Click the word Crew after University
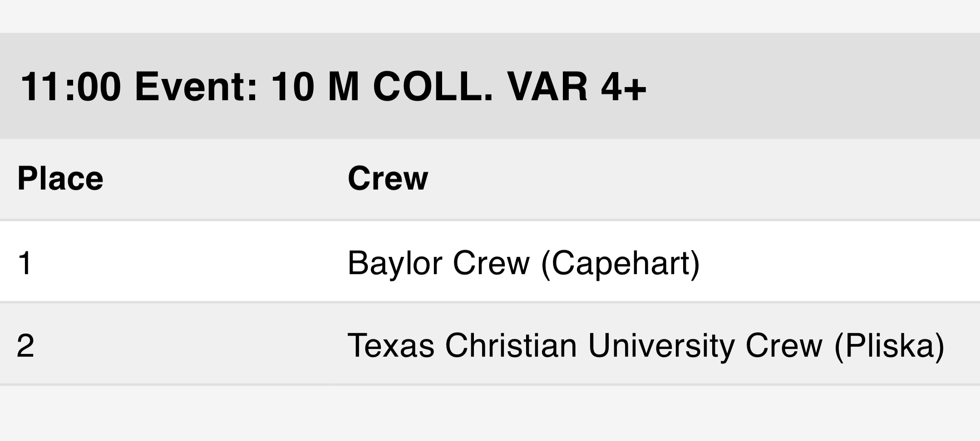980x441 pixels. pos(784,346)
